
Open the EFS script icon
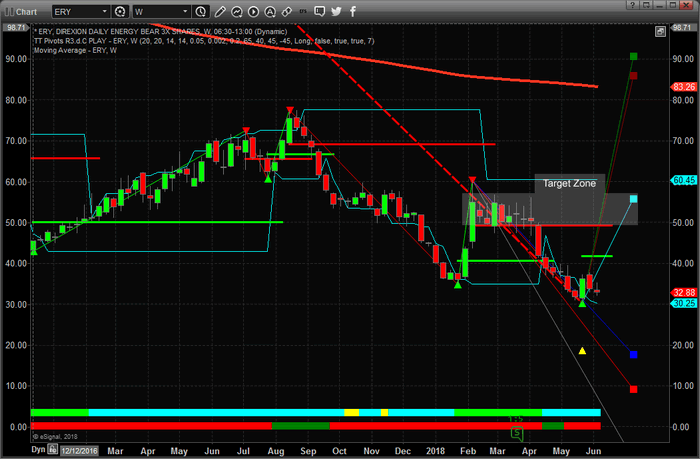point(303,12)
